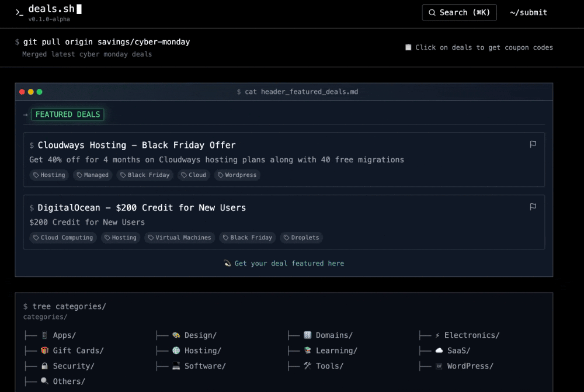
Task: Click the green window dot
Action: click(x=40, y=92)
